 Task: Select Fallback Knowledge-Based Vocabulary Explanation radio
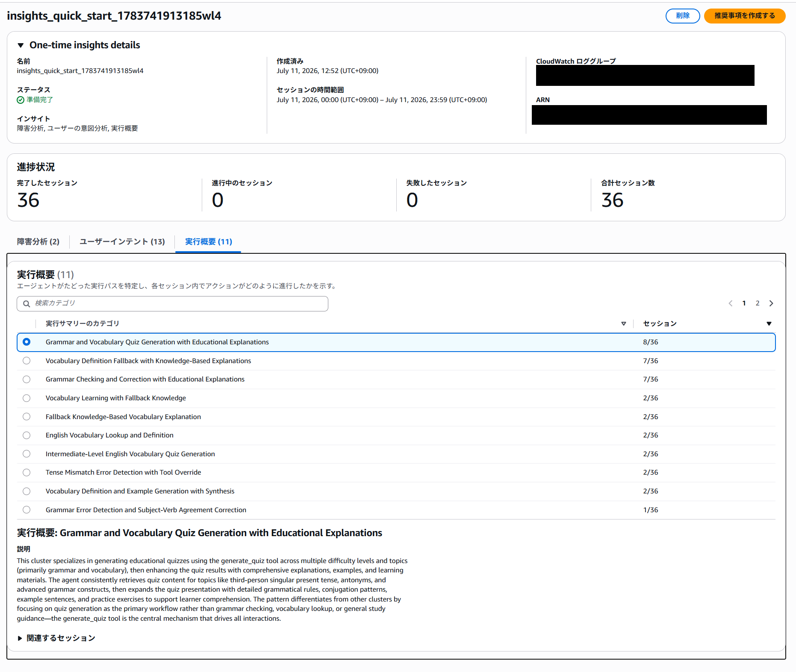click(x=27, y=417)
